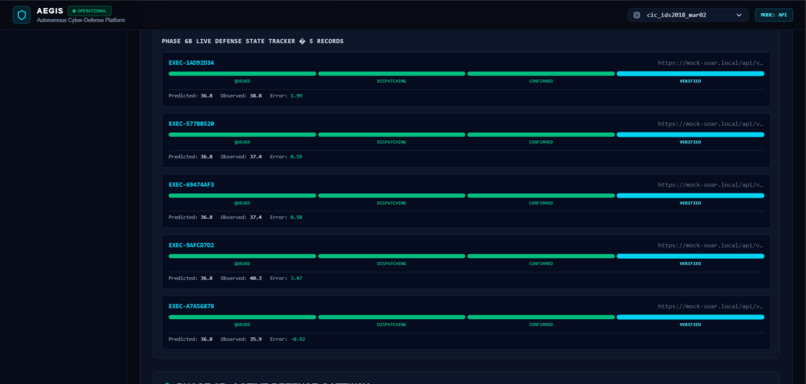Click the mock-soar URL for EXEC-9AFCD7D2

(710, 245)
